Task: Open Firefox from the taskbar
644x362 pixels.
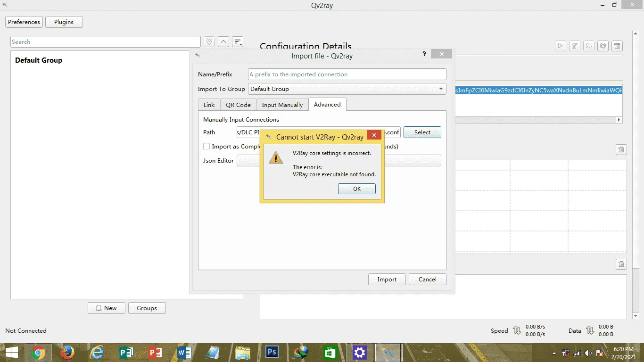Action: (67, 353)
